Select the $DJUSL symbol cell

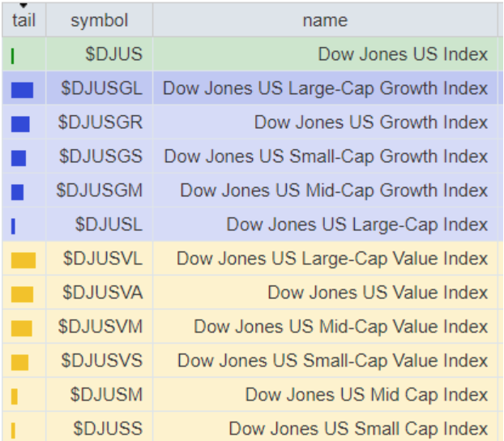109,225
